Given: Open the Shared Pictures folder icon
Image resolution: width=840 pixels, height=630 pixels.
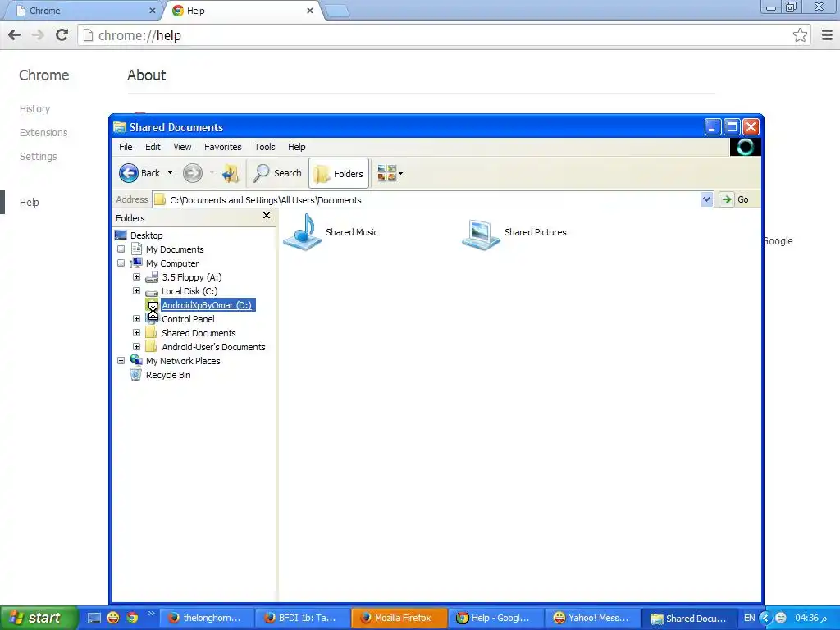Looking at the screenshot, I should pyautogui.click(x=481, y=234).
